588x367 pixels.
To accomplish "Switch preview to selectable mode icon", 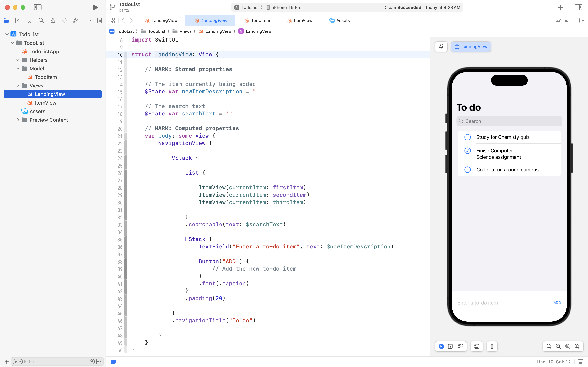I will pyautogui.click(x=450, y=346).
